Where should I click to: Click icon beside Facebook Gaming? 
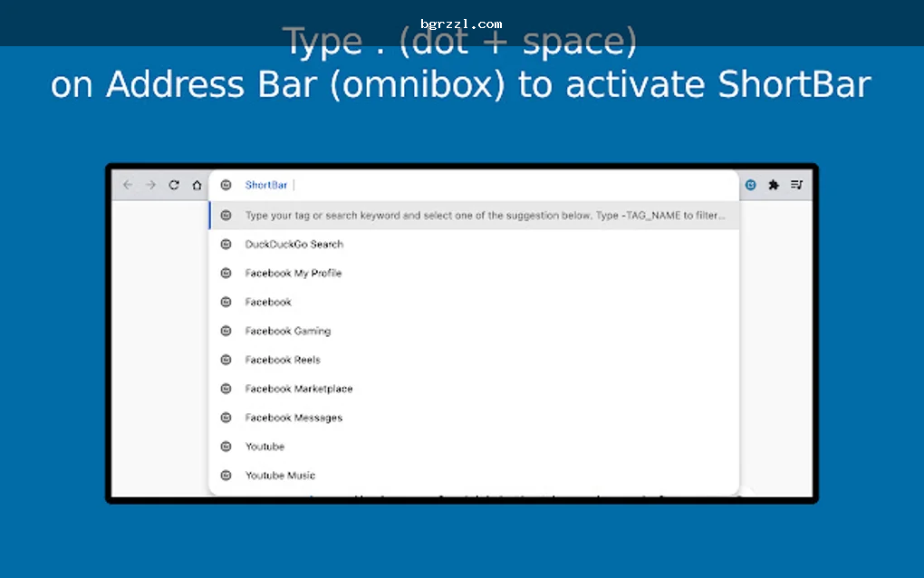pyautogui.click(x=226, y=331)
